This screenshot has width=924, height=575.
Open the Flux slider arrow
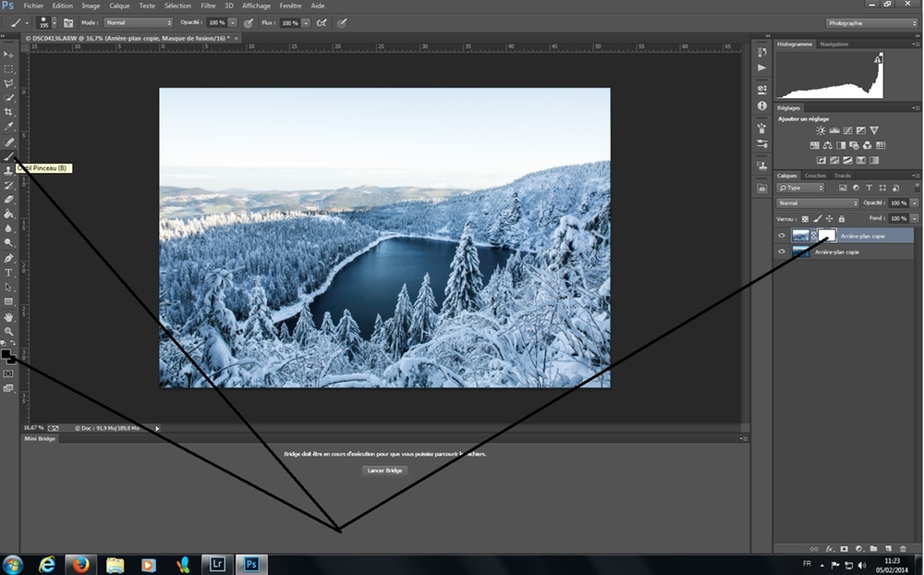click(x=306, y=23)
